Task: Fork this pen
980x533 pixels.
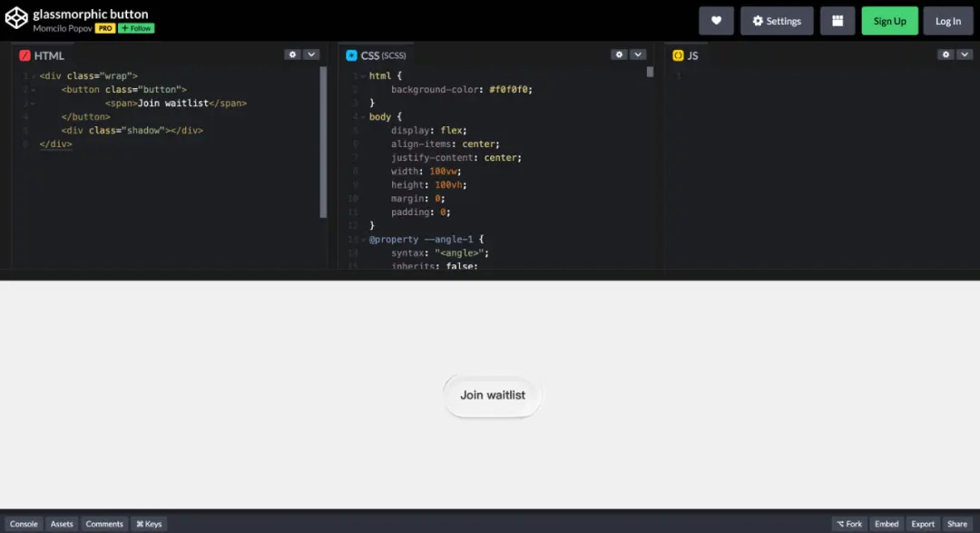Action: (x=849, y=524)
